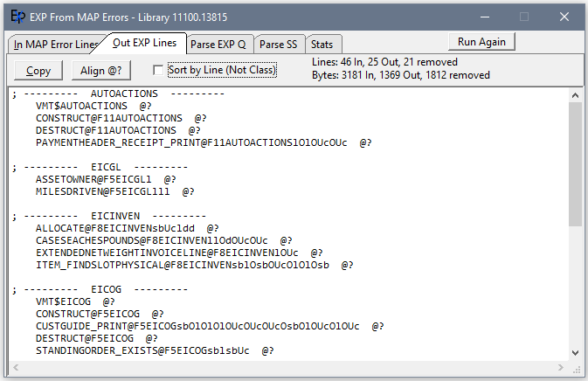
Task: Click the Copy button
Action: (38, 71)
